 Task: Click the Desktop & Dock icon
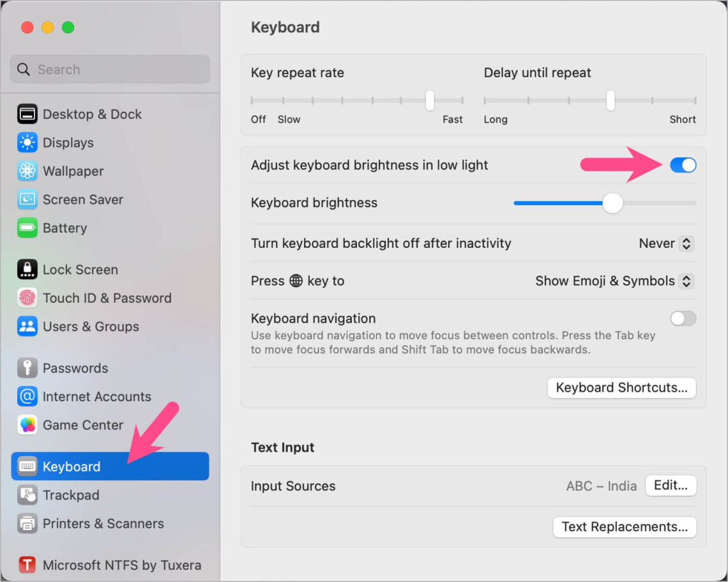[26, 114]
